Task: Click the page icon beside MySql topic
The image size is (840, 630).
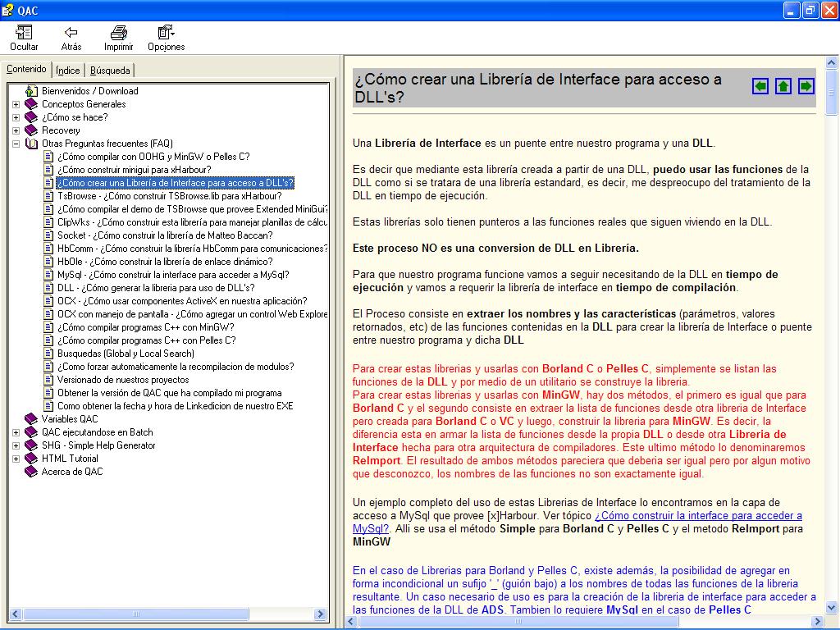Action: pos(48,275)
